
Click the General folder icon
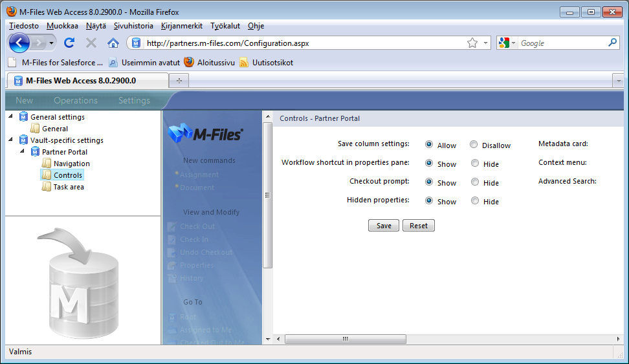(x=36, y=128)
